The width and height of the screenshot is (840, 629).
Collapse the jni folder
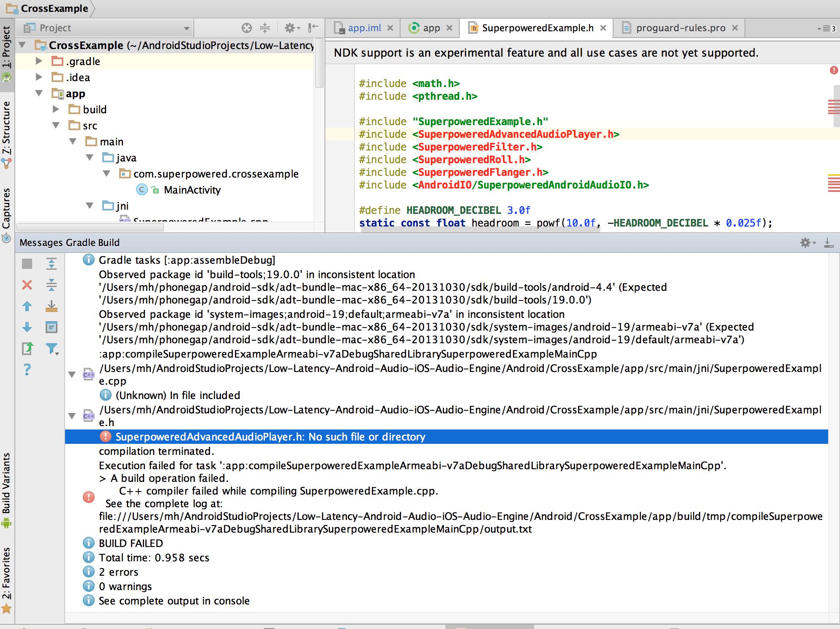[x=90, y=205]
